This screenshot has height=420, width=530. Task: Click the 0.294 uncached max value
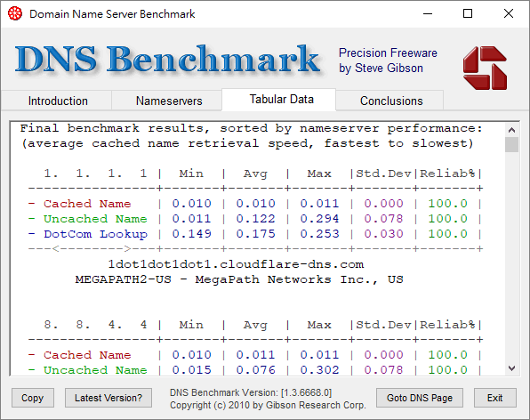320,219
